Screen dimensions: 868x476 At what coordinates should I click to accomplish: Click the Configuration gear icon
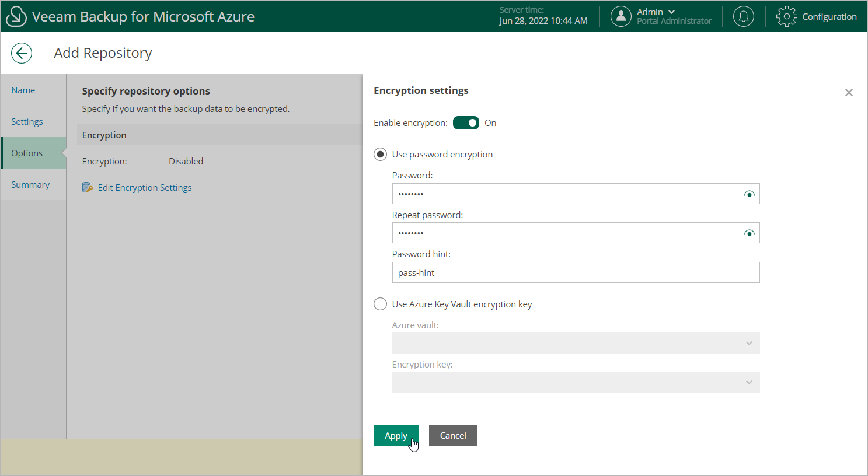786,16
